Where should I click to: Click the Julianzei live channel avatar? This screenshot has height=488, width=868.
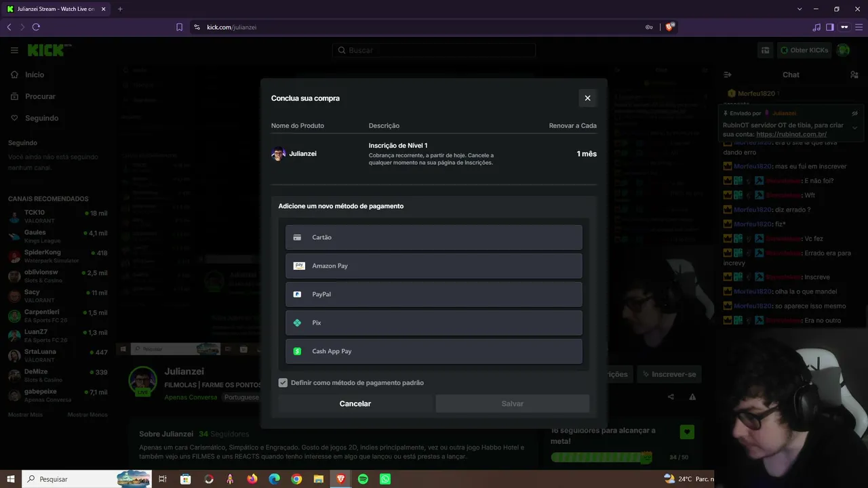tap(143, 381)
